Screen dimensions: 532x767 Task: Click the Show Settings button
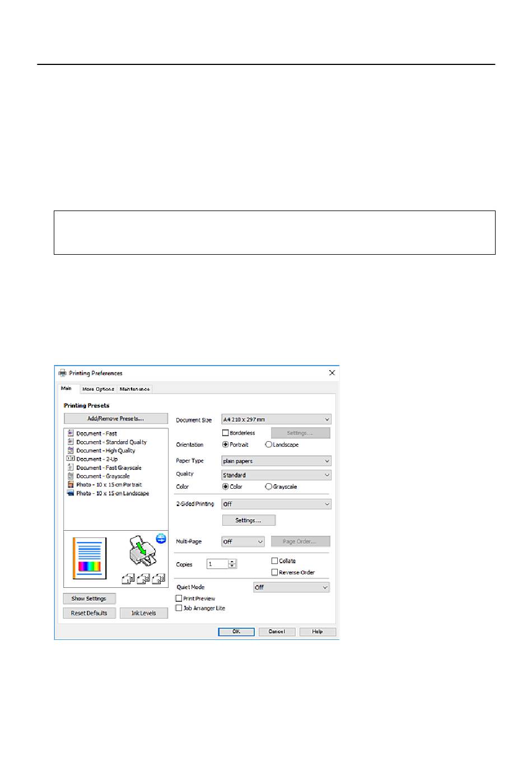pos(88,598)
